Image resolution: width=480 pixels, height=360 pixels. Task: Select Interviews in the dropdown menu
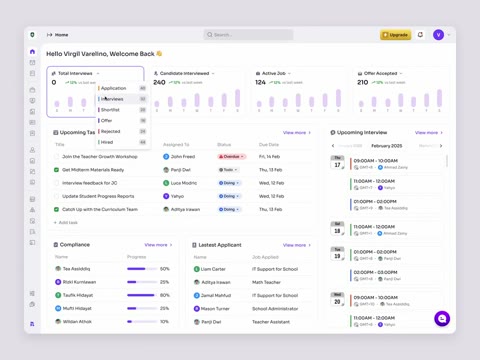point(122,99)
